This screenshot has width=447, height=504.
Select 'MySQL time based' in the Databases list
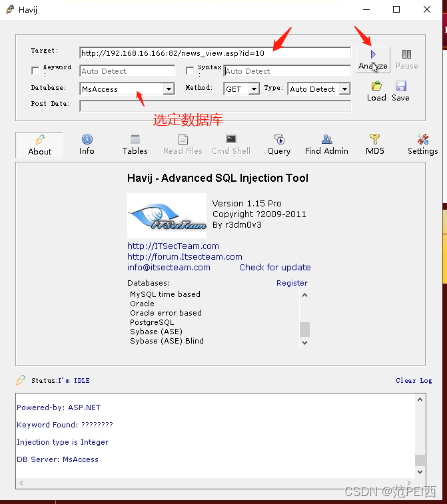coord(165,294)
